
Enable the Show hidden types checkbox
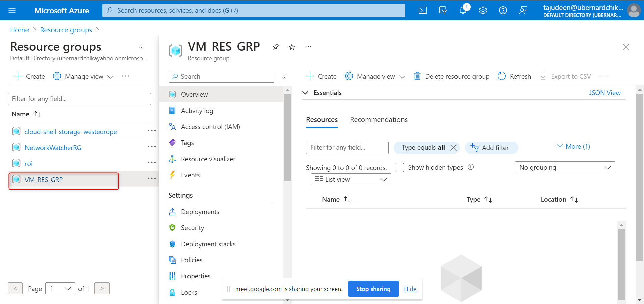pos(399,167)
